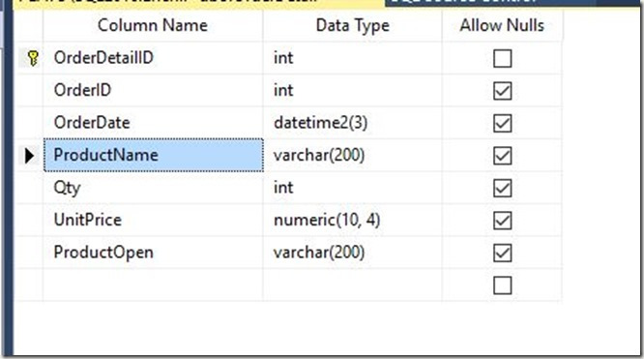Uncheck Allow Nulls for ProductName
Screen dimensions: 644x359
pyautogui.click(x=502, y=156)
